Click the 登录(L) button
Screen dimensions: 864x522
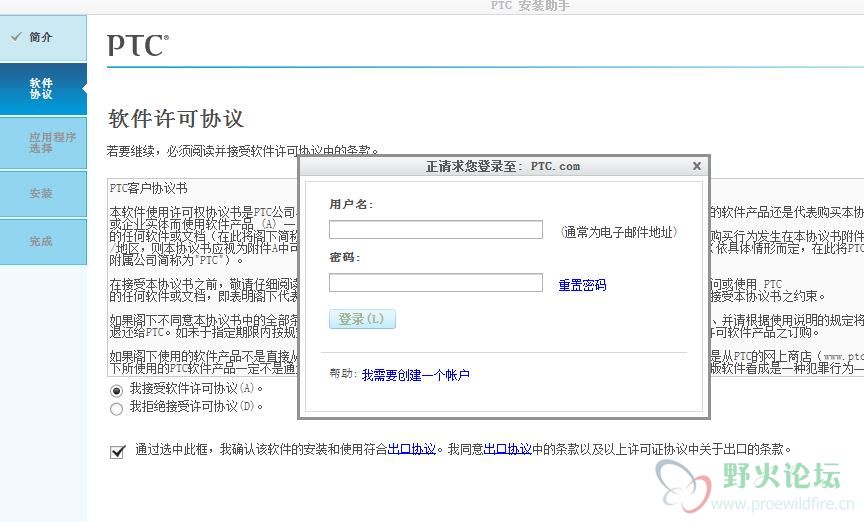[362, 319]
